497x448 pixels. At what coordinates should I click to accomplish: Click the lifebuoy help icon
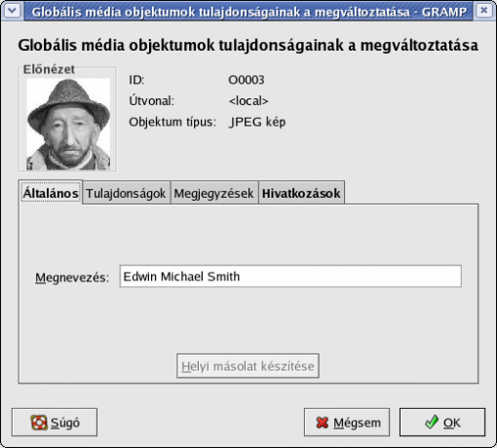coord(39,423)
